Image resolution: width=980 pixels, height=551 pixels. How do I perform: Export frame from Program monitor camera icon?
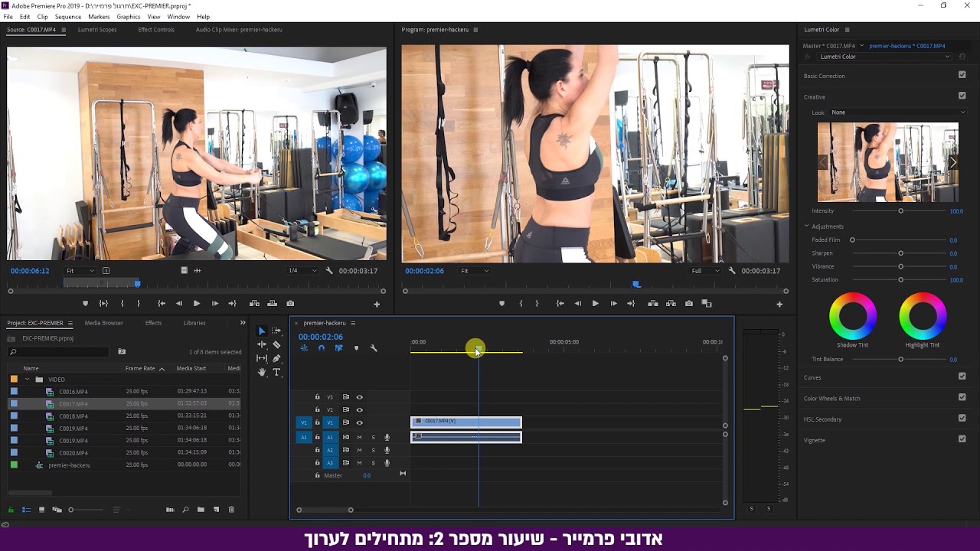(689, 304)
